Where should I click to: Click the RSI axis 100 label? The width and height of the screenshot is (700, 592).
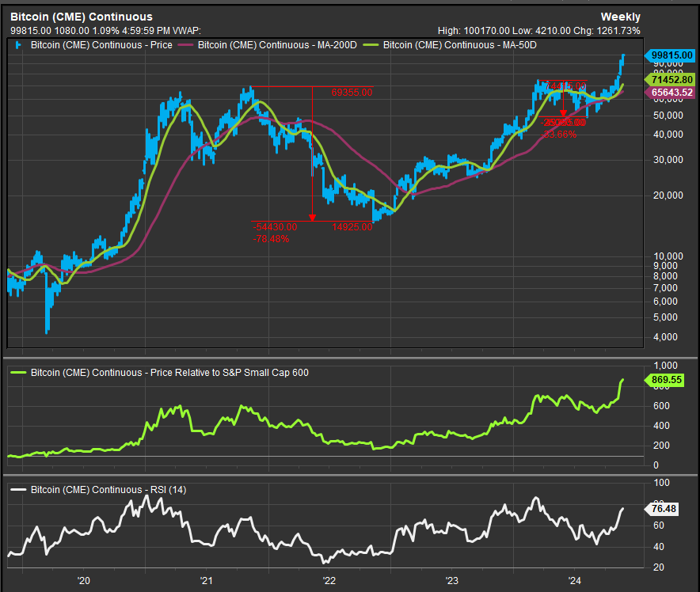pyautogui.click(x=662, y=483)
